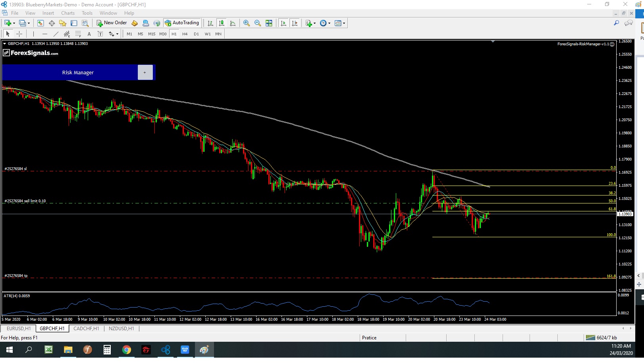644x364 pixels.
Task: Open Excel from the taskbar
Action: pos(48,350)
